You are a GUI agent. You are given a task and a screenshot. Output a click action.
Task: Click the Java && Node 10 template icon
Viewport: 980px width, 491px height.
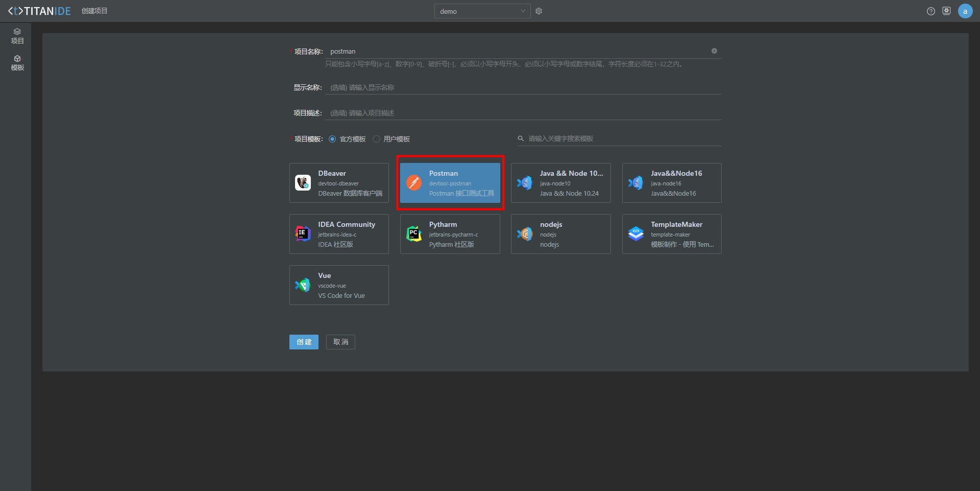[525, 182]
